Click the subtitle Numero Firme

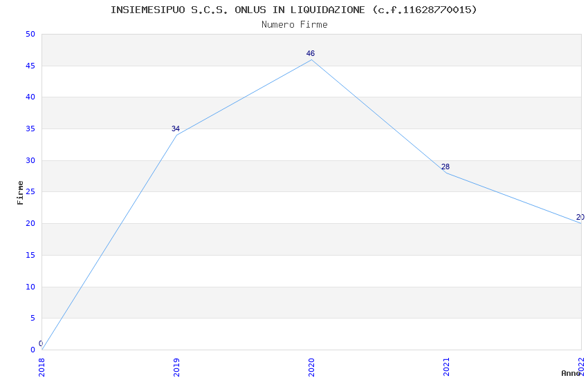[x=295, y=25]
